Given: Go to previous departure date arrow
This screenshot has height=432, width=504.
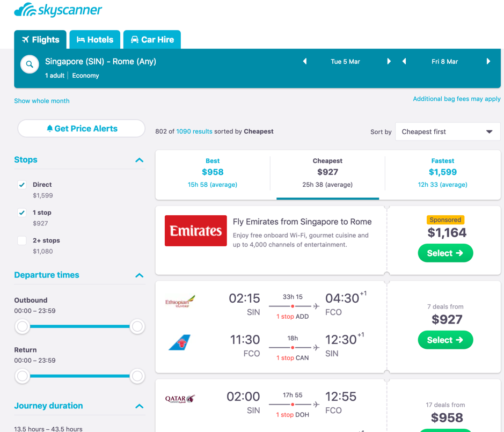Looking at the screenshot, I should [305, 62].
